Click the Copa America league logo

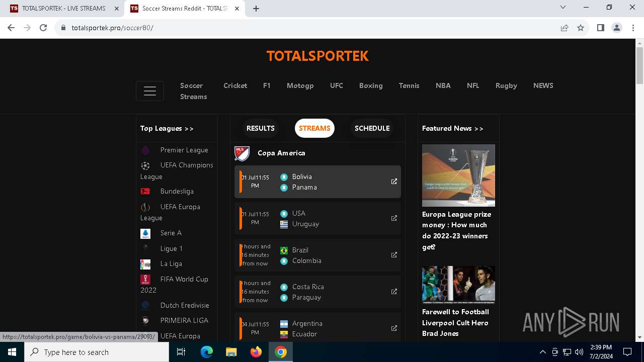242,153
